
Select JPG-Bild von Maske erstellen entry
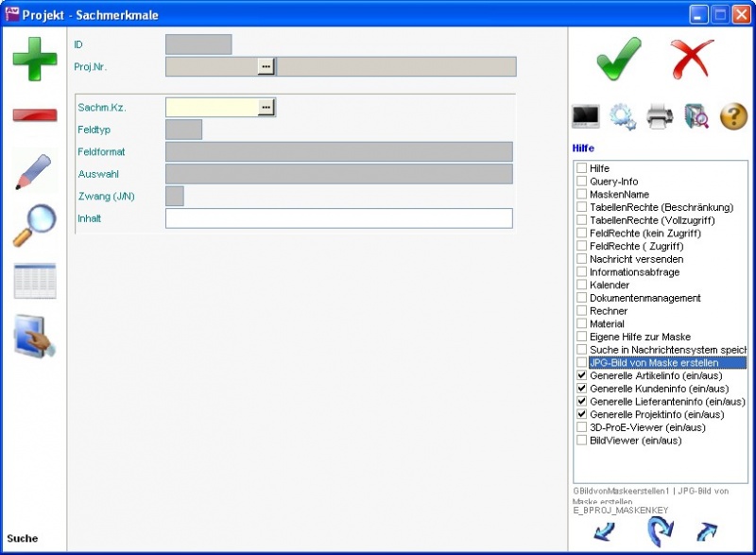tap(653, 362)
